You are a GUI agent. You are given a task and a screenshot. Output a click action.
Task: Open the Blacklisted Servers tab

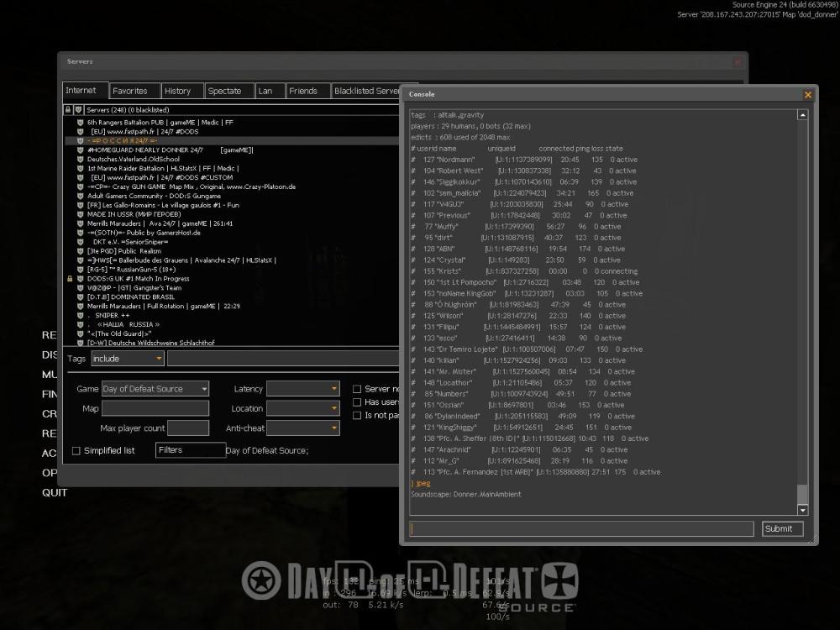(x=366, y=91)
